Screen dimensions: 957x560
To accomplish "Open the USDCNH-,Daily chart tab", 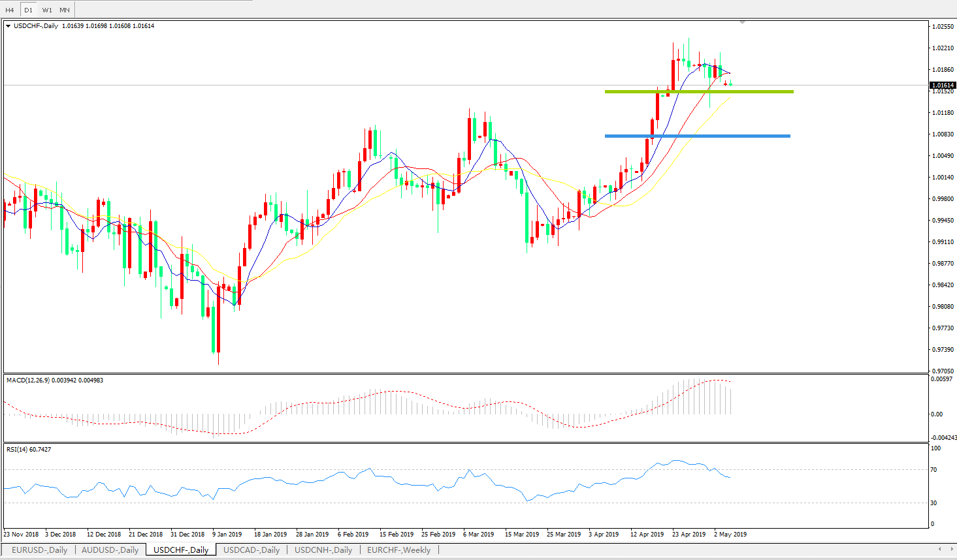I will pos(323,550).
